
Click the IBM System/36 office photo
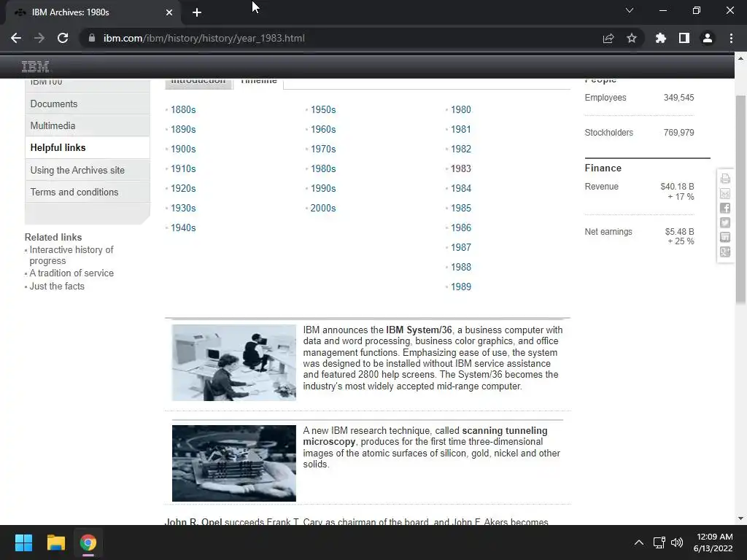click(x=234, y=362)
